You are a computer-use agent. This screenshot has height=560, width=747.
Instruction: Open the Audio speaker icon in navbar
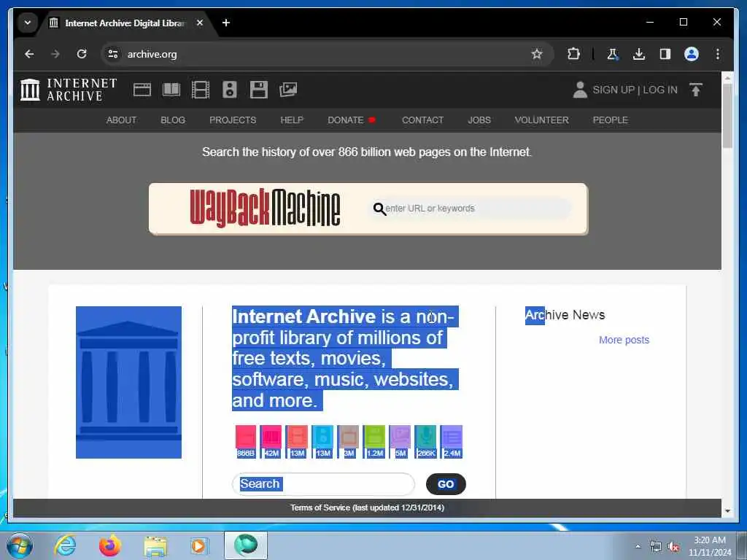click(x=230, y=90)
